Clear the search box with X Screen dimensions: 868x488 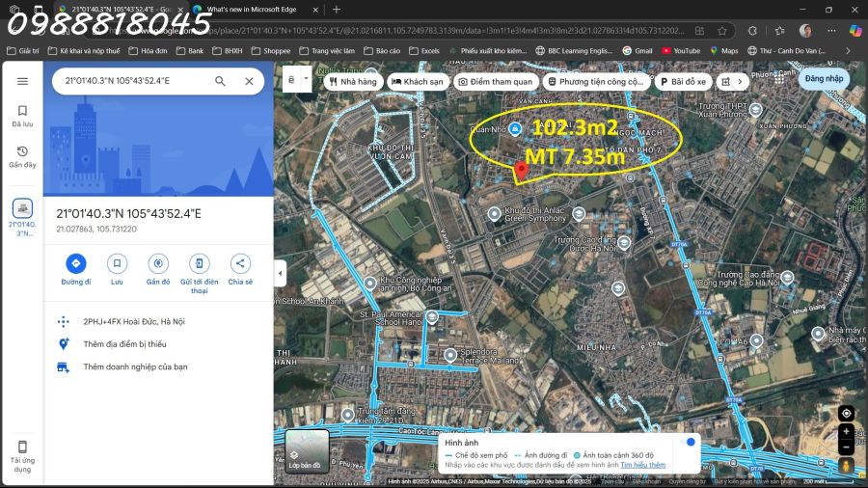click(x=249, y=82)
